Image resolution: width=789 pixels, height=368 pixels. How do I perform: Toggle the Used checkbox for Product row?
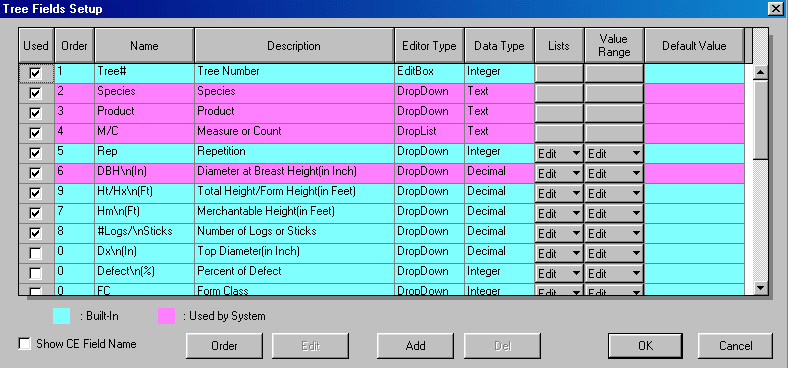35,113
